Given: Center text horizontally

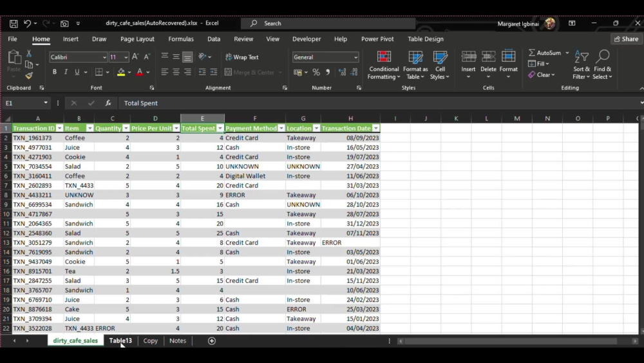Looking at the screenshot, I should coord(176,72).
